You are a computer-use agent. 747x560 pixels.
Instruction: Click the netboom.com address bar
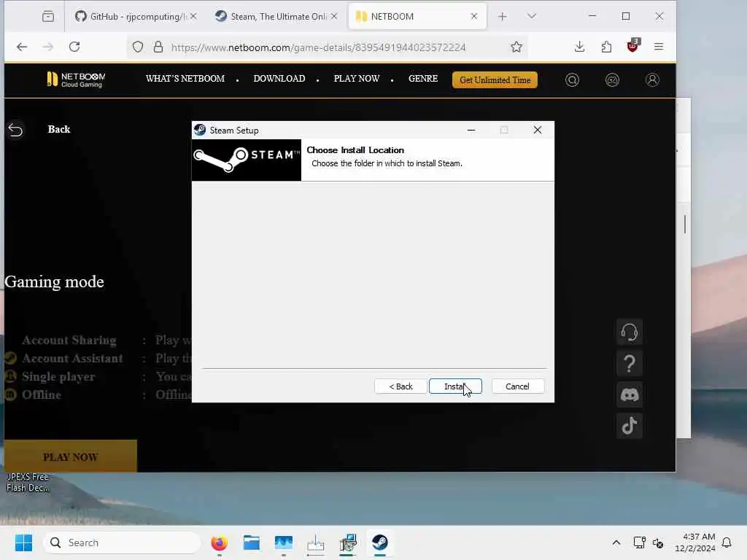[x=318, y=47]
